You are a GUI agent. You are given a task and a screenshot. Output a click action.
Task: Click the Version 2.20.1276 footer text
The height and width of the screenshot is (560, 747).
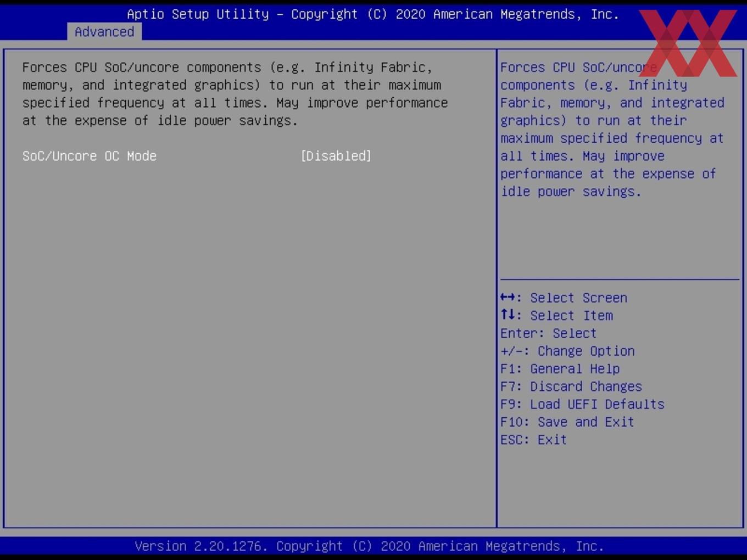tap(369, 546)
